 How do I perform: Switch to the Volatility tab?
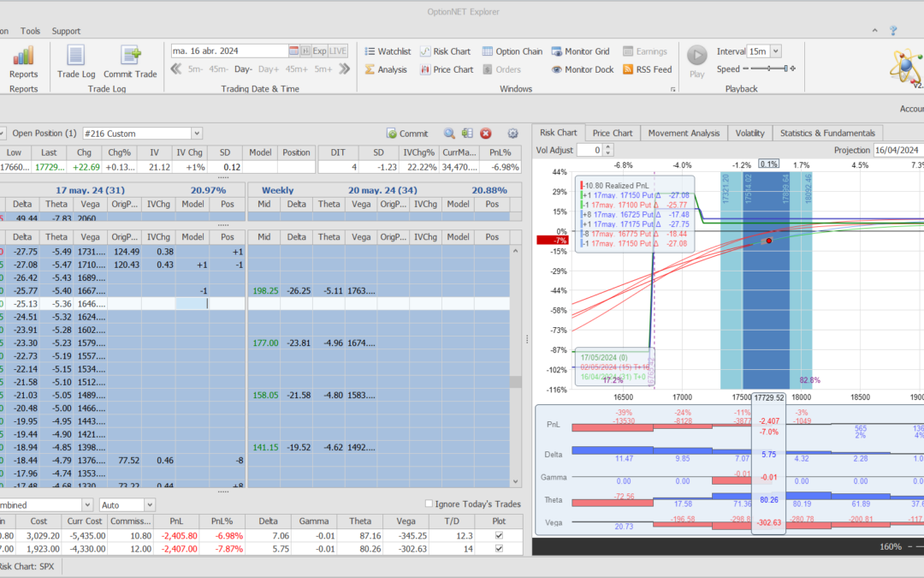coord(749,133)
